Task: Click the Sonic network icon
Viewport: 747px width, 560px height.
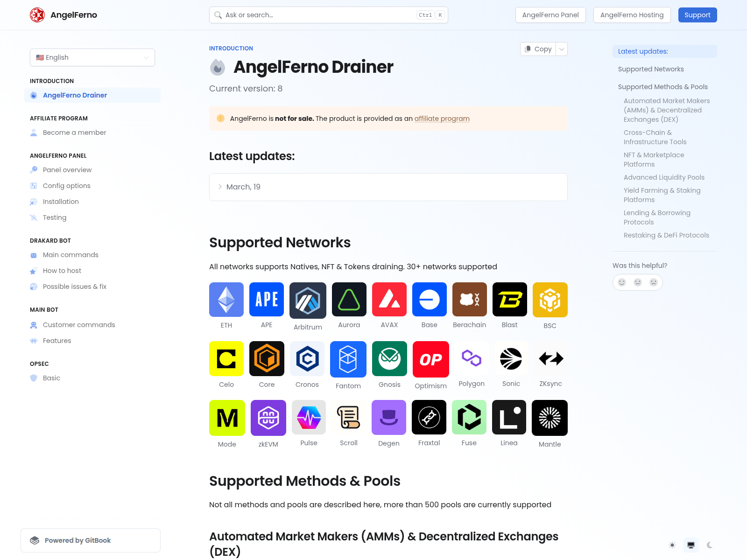Action: [511, 358]
